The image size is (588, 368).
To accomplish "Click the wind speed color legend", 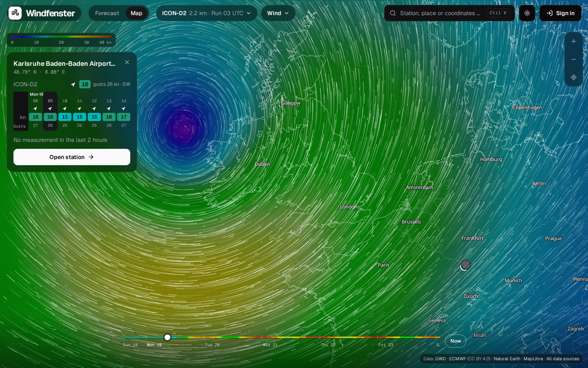I will pyautogui.click(x=61, y=40).
